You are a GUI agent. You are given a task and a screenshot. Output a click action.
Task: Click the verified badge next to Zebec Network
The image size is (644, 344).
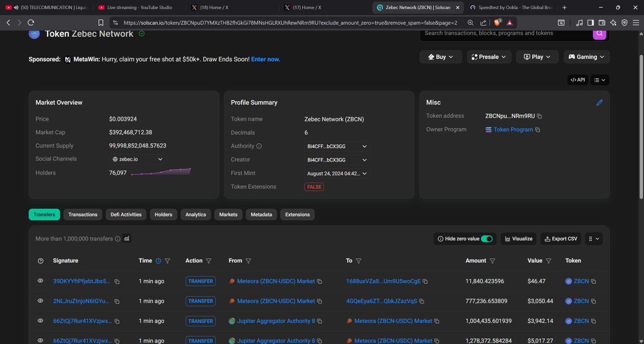[142, 33]
